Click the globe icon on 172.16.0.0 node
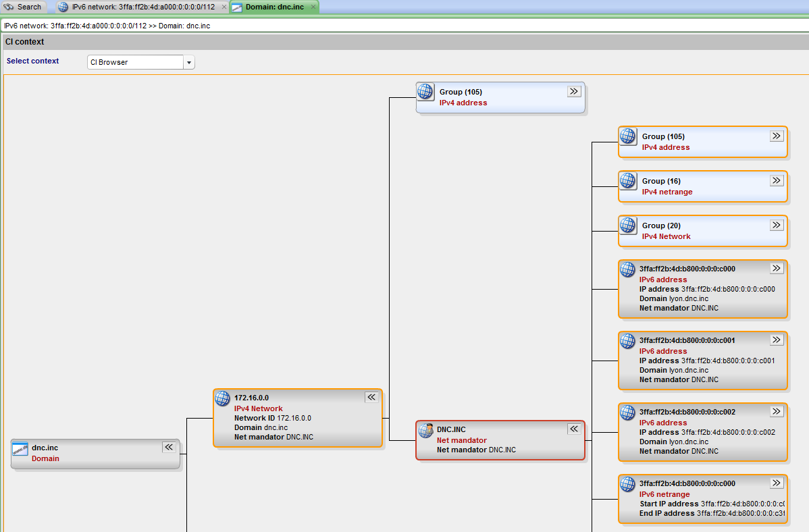Viewport: 809px width, 532px height. point(223,399)
